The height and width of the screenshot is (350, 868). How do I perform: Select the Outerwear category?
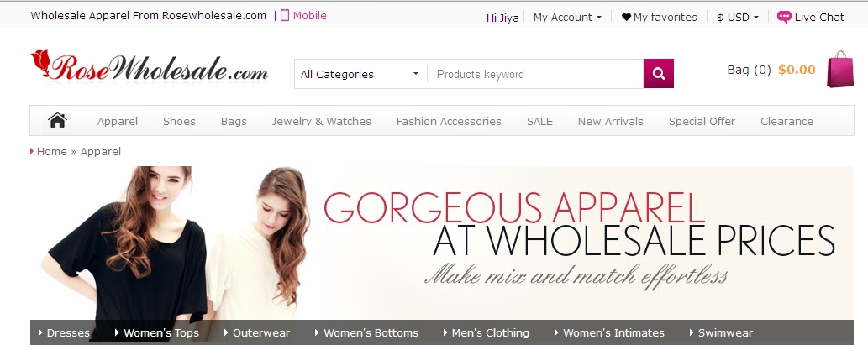coord(261,333)
